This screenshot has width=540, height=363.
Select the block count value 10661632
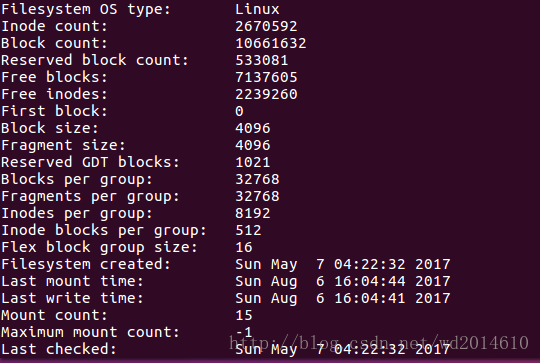point(271,43)
